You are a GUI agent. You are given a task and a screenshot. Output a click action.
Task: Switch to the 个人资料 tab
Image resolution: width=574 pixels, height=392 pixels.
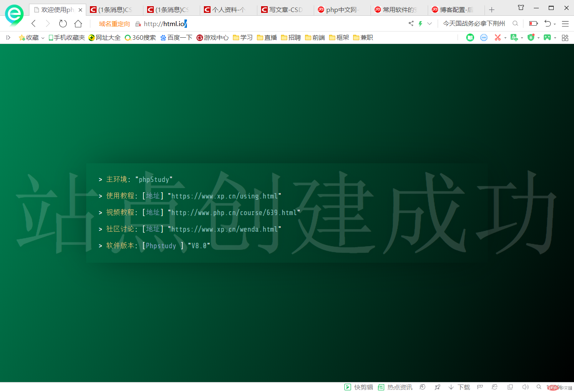(228, 10)
